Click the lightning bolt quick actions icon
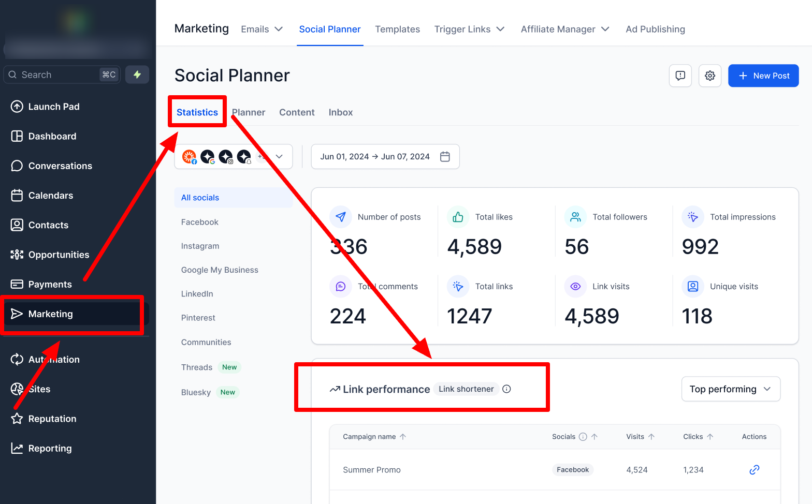 (137, 75)
